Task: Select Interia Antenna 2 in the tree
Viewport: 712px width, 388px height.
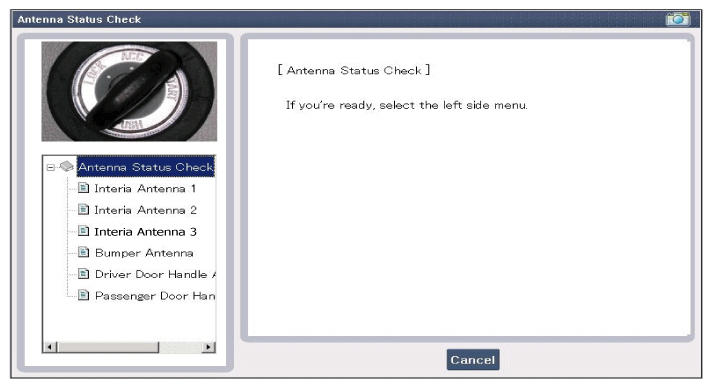Action: (x=145, y=210)
